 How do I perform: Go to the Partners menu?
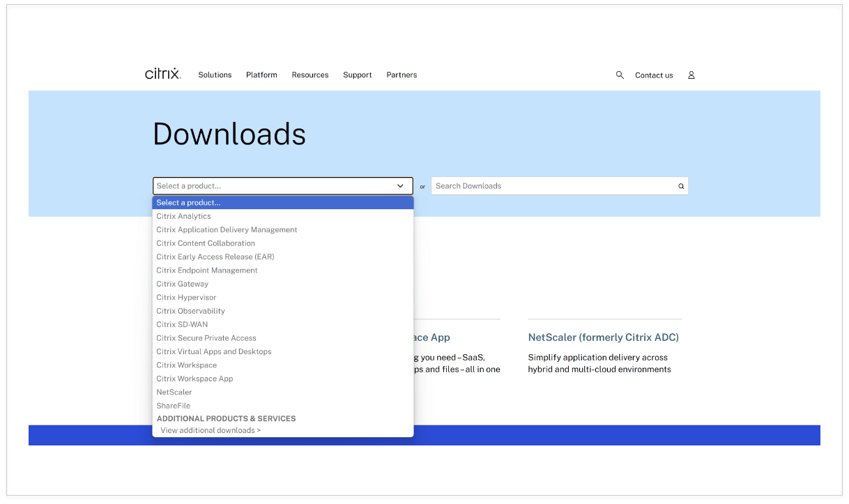pos(401,75)
